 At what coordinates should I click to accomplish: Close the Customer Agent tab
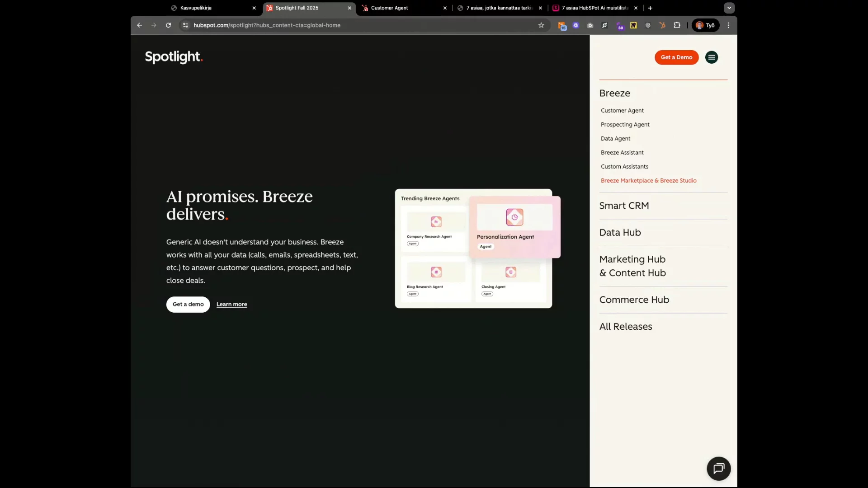445,8
